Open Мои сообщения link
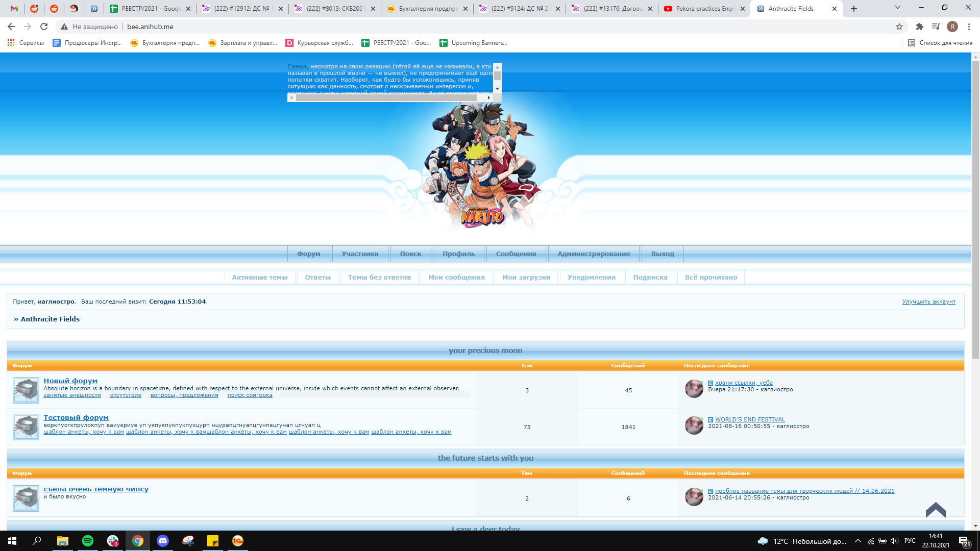 pyautogui.click(x=456, y=278)
